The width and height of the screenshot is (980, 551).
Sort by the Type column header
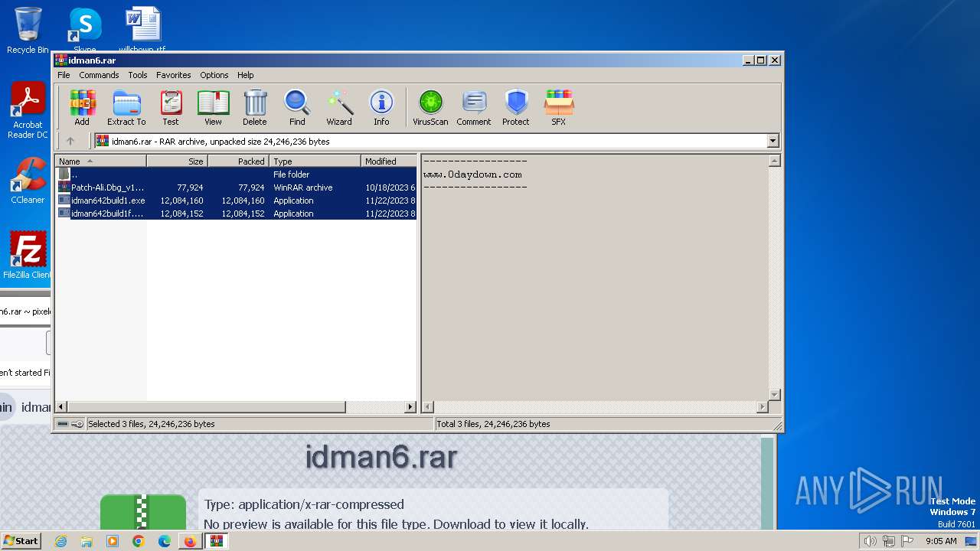click(315, 161)
